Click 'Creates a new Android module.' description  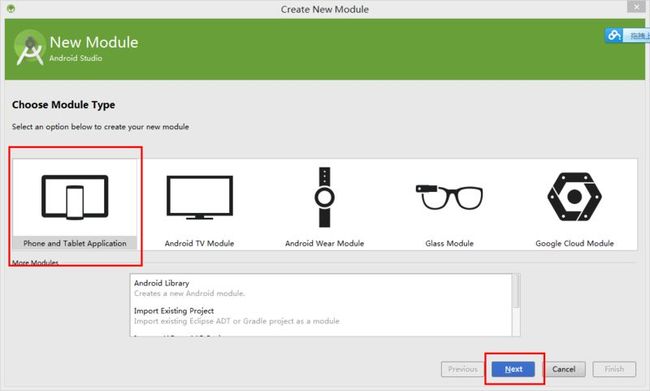[x=189, y=294]
